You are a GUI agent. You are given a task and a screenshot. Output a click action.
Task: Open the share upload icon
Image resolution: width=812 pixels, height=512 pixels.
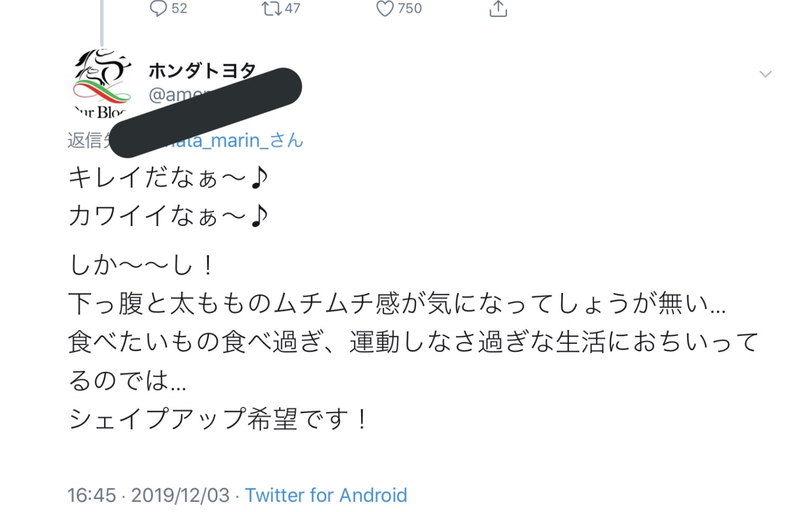coord(498,8)
